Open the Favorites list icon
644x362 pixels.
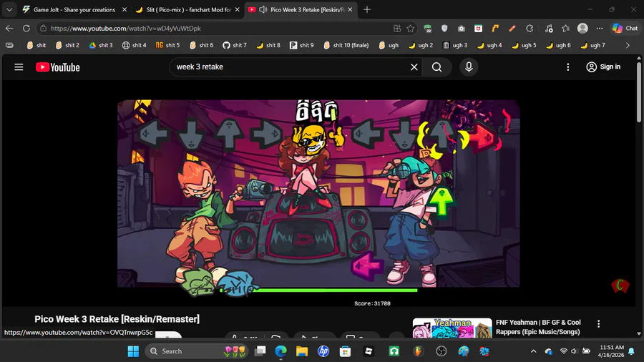[x=565, y=29]
